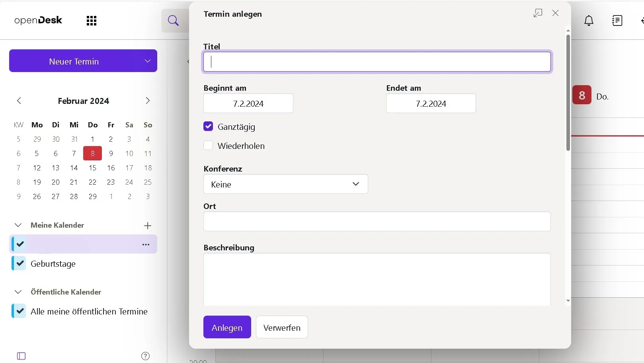Open Neuer Termin dropdown arrow
644x363 pixels.
point(148,61)
